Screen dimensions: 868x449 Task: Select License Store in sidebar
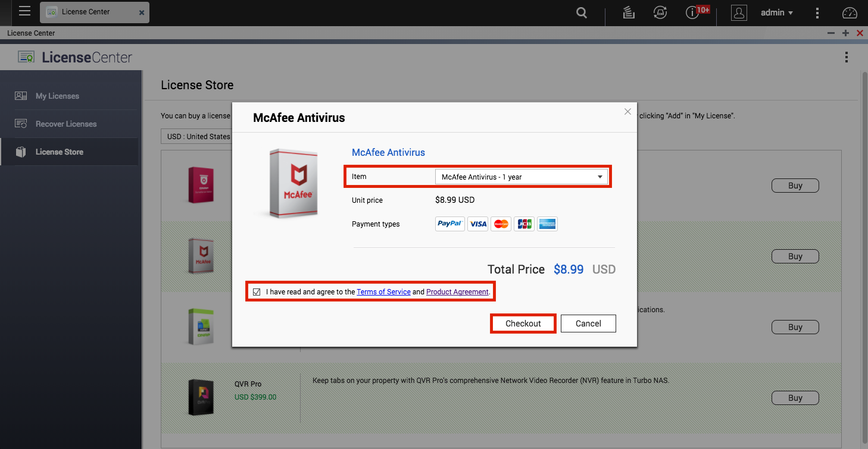click(69, 152)
